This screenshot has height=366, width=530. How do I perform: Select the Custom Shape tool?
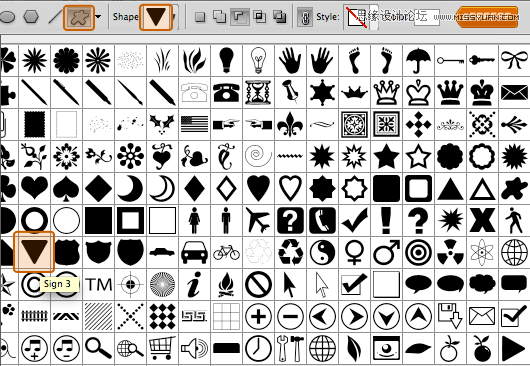coord(79,18)
